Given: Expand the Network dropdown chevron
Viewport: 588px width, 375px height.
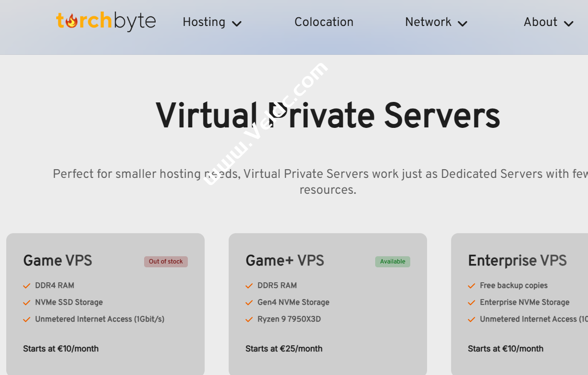Looking at the screenshot, I should (463, 24).
